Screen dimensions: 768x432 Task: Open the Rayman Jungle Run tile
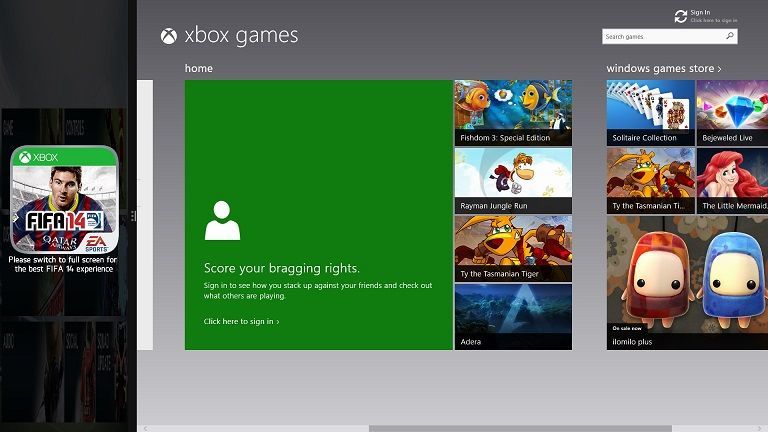pyautogui.click(x=513, y=181)
